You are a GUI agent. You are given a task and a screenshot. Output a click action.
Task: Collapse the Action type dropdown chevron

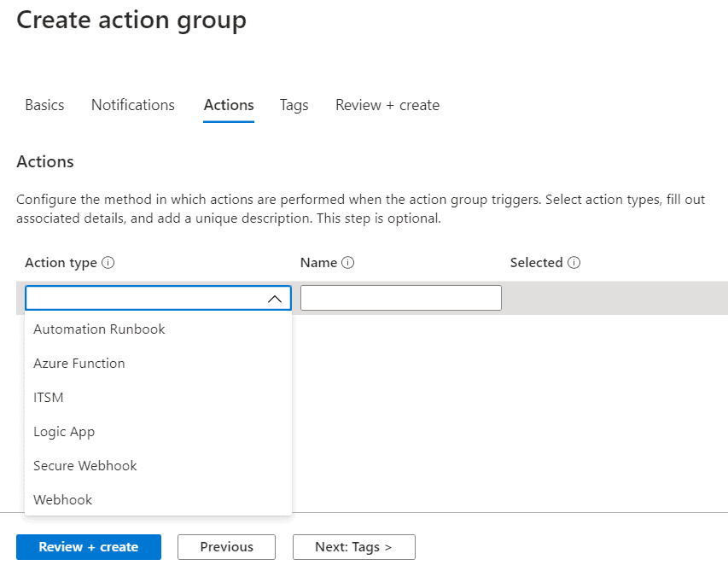[x=275, y=299]
